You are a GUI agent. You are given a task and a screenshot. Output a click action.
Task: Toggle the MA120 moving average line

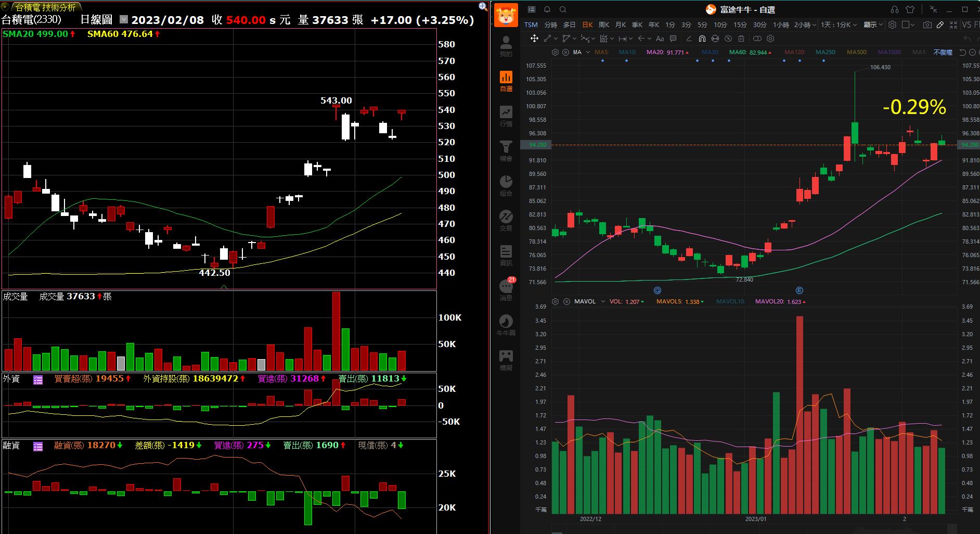[794, 52]
